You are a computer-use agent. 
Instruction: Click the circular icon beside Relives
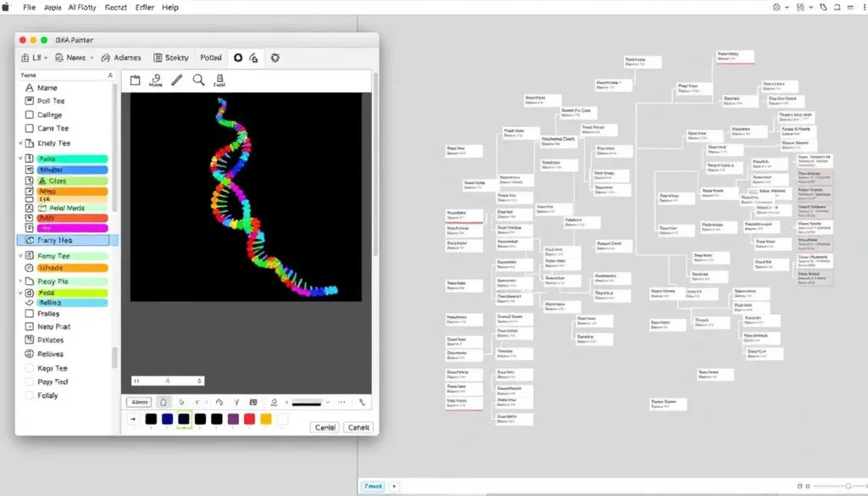30,354
